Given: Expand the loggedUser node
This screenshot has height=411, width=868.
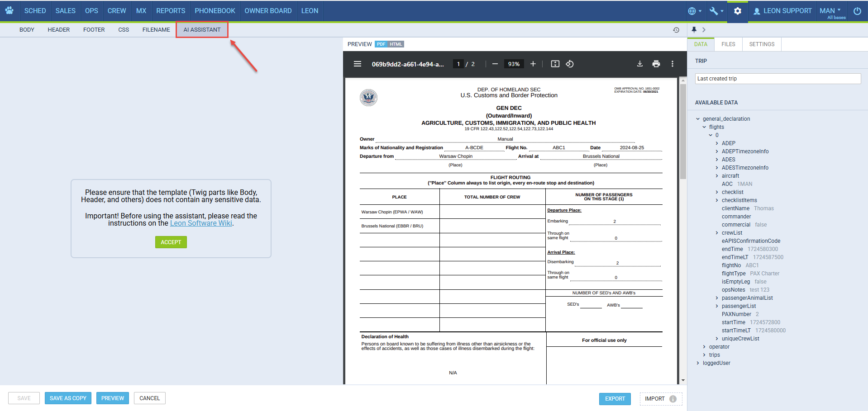Looking at the screenshot, I should coord(698,363).
